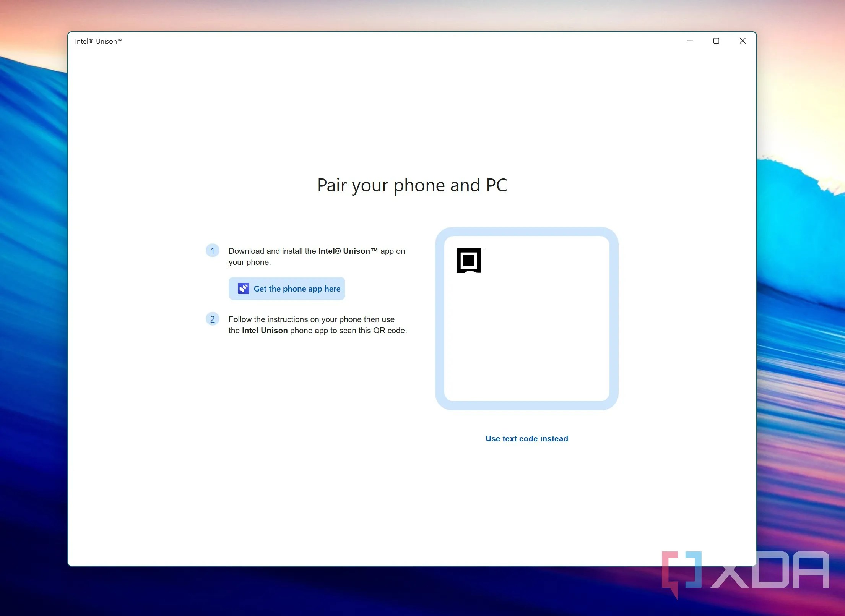Close the Intel Unison window
The height and width of the screenshot is (616, 845).
(743, 41)
